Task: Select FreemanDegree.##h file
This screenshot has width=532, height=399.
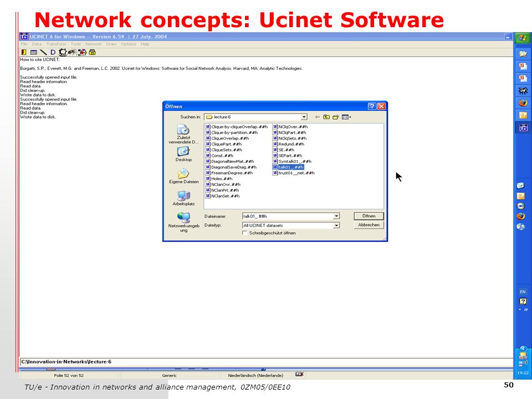Action: point(229,173)
